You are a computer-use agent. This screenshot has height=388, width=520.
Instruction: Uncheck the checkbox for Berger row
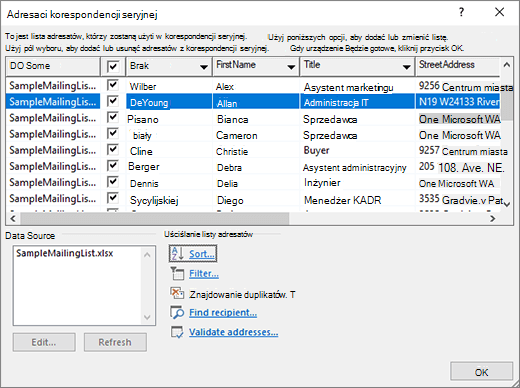click(113, 166)
